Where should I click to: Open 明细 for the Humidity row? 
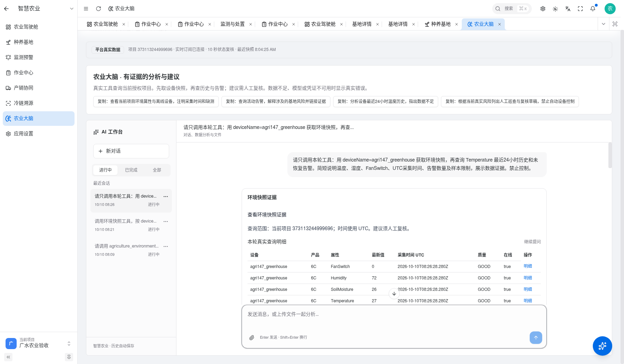pos(528,278)
